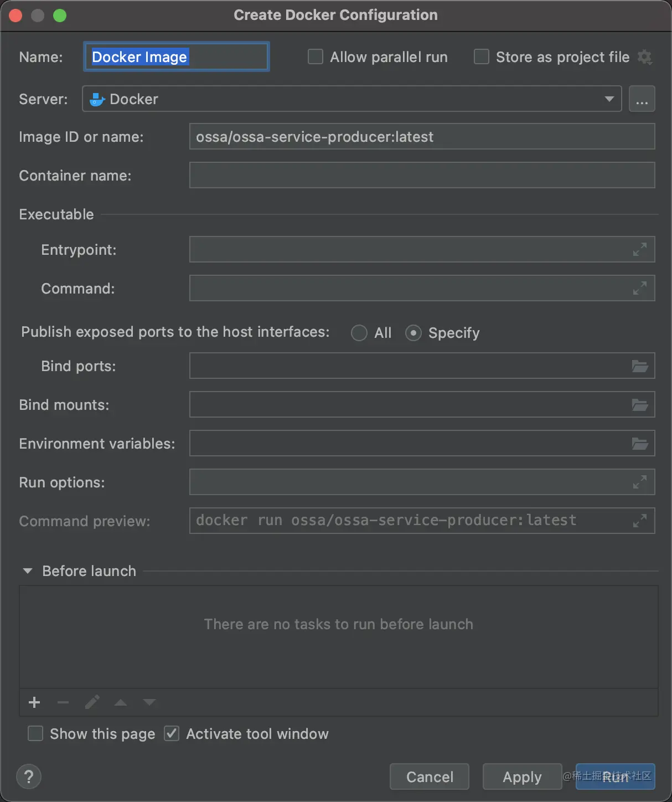Focus the Name input field
This screenshot has height=802, width=672.
(x=177, y=56)
